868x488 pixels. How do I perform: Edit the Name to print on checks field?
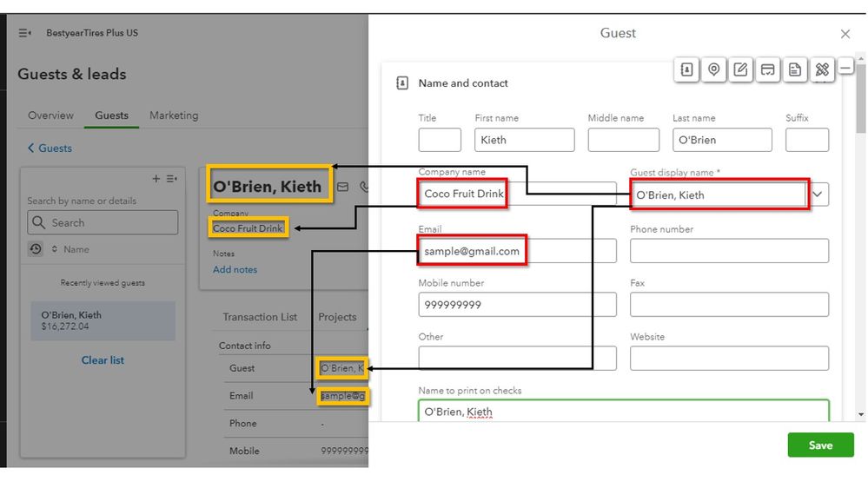point(623,411)
